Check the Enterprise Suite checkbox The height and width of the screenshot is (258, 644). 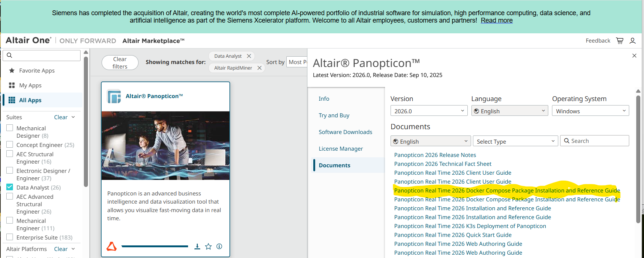[x=10, y=237]
